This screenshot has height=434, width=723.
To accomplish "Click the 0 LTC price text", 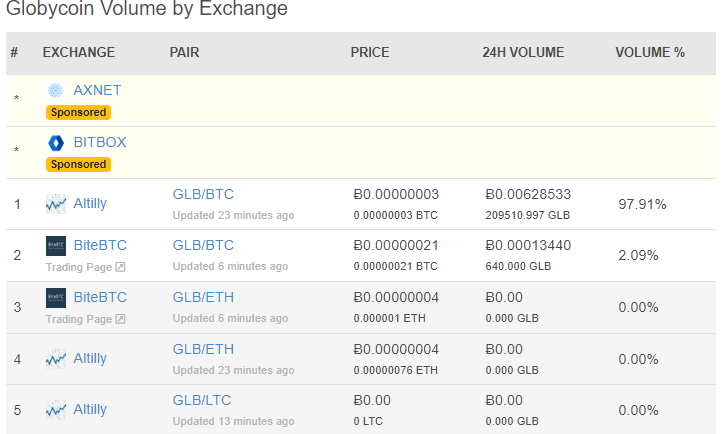I will click(x=368, y=422).
